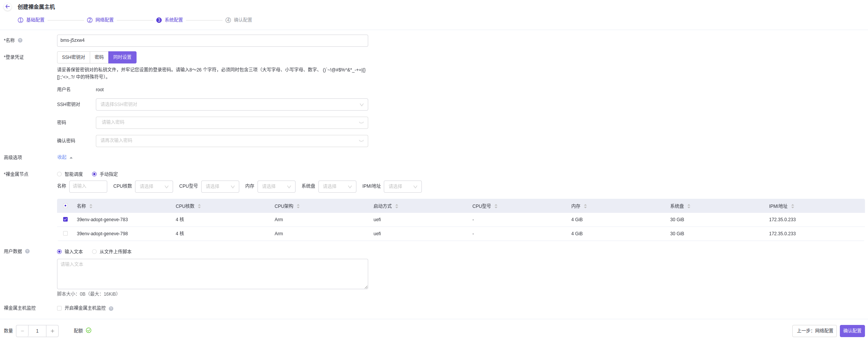Click 上一步：网络配置 button
Screen dimensions: 868x339
point(814,331)
